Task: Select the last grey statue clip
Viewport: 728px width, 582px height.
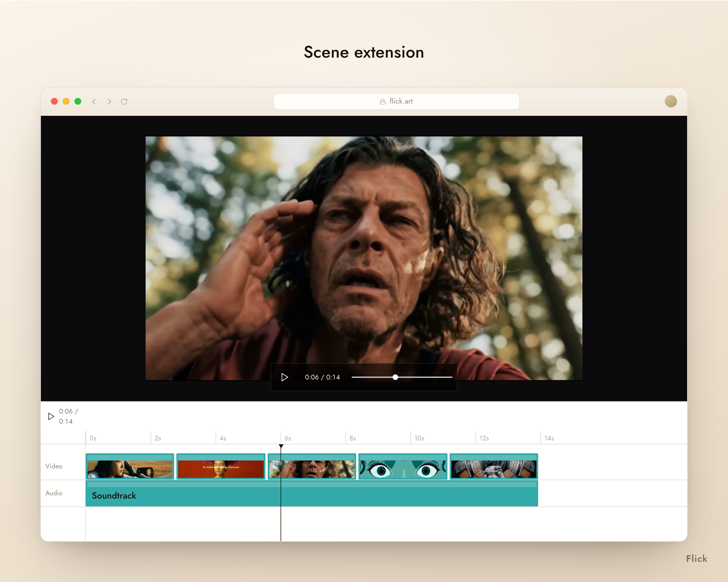Action: point(494,466)
